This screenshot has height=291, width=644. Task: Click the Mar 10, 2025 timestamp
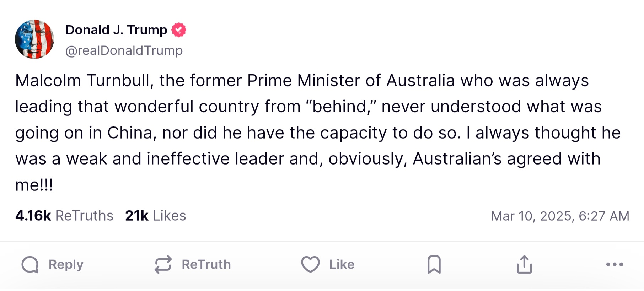coord(560,216)
